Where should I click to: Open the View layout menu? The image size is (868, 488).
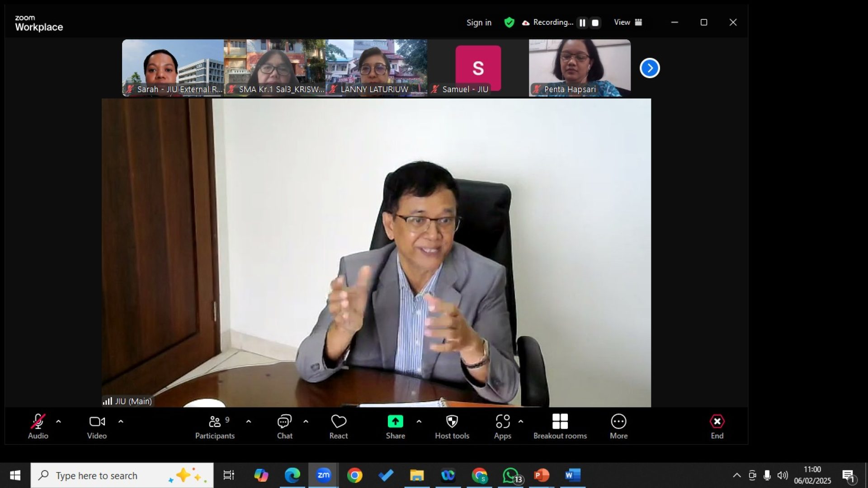coord(627,22)
